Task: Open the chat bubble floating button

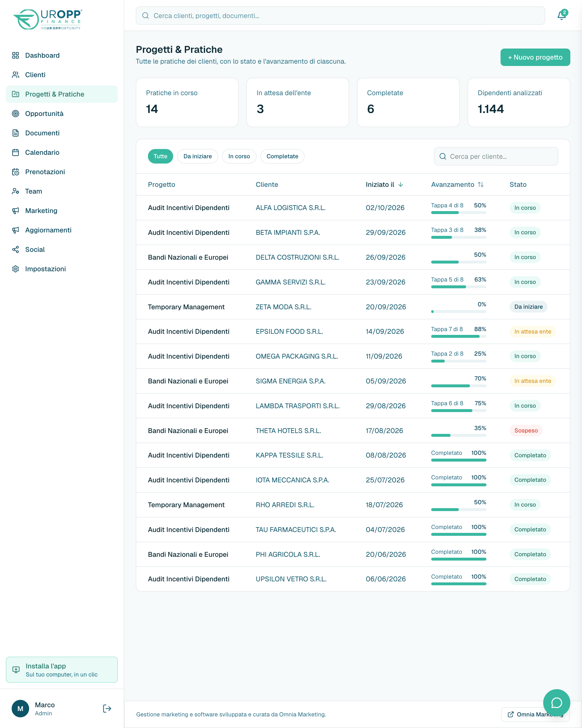Action: (x=556, y=703)
